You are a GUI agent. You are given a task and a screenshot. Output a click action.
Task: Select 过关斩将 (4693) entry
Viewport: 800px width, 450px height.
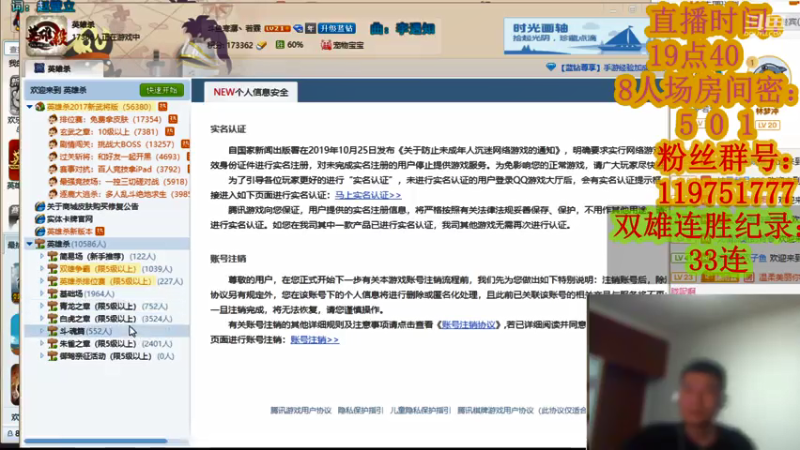click(119, 157)
